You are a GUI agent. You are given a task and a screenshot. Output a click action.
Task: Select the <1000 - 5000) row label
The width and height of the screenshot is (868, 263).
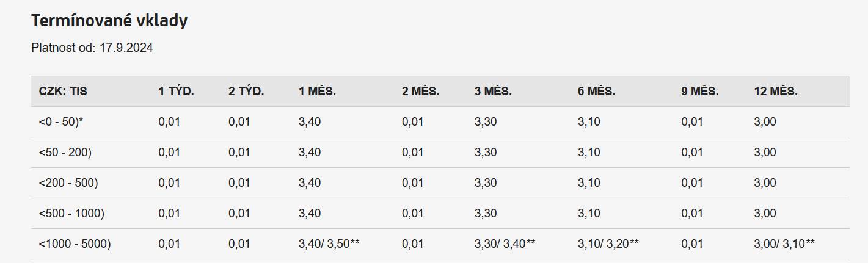click(x=75, y=244)
